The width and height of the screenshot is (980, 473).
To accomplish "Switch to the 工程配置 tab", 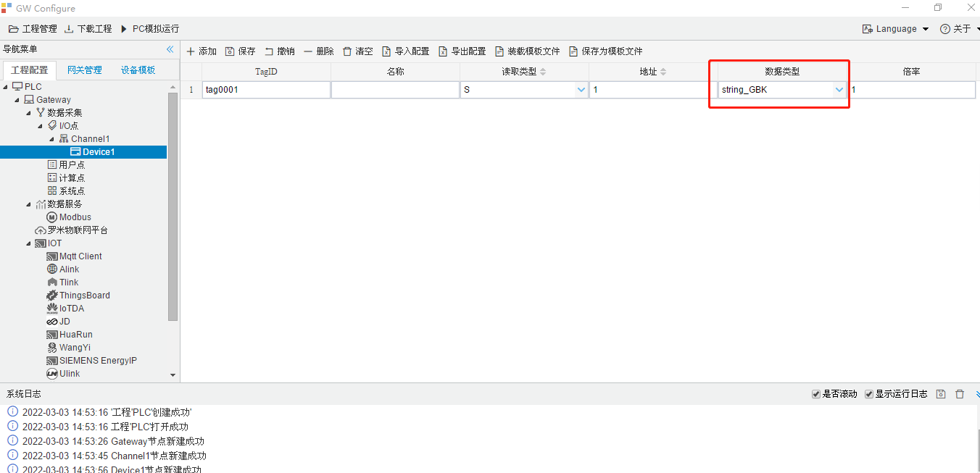I will click(x=30, y=70).
